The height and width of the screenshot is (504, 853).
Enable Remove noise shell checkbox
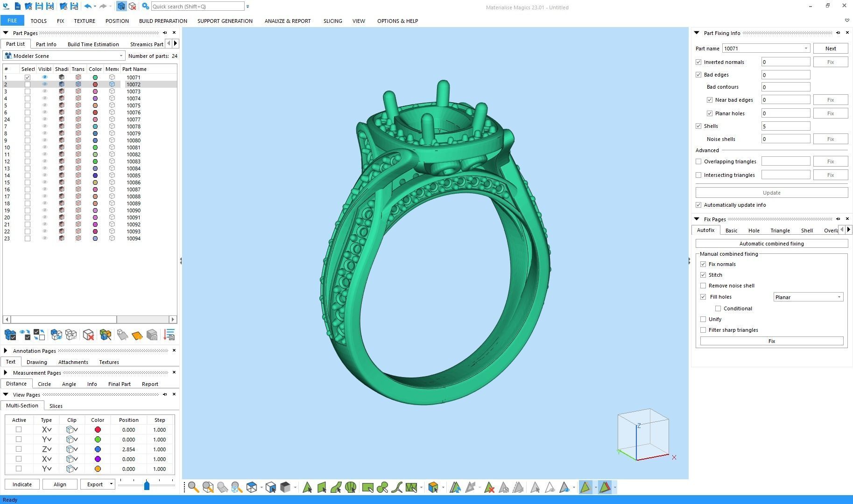click(703, 286)
